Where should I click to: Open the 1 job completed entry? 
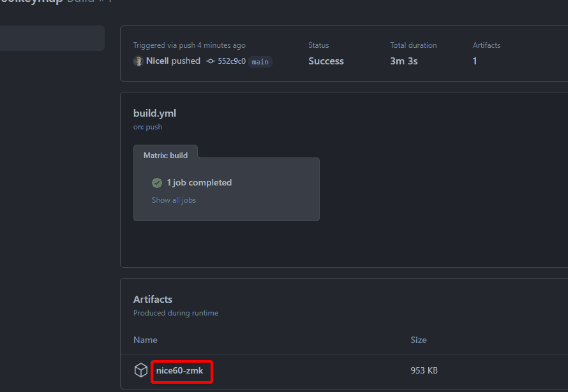click(199, 183)
